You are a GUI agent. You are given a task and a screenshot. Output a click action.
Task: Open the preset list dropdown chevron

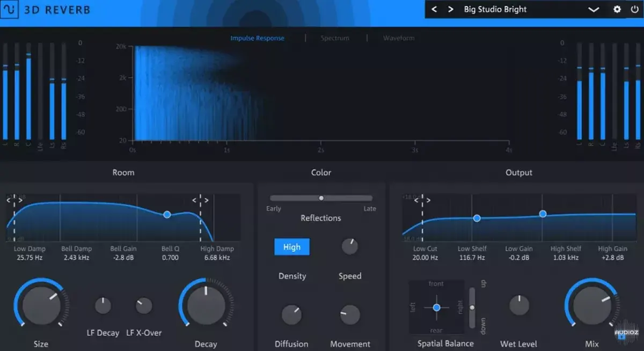594,10
